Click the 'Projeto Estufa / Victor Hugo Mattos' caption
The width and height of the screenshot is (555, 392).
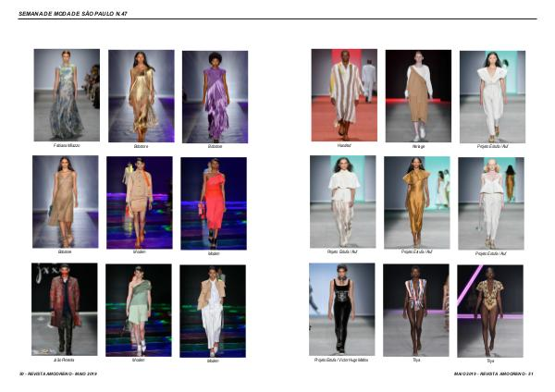341,360
